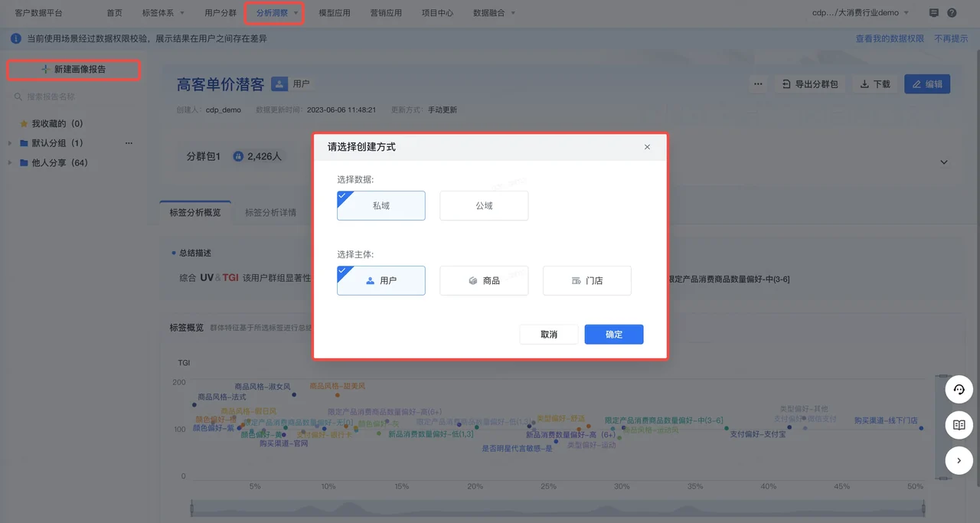Cancel the creation dialog with 取消
The width and height of the screenshot is (980, 523).
point(549,335)
